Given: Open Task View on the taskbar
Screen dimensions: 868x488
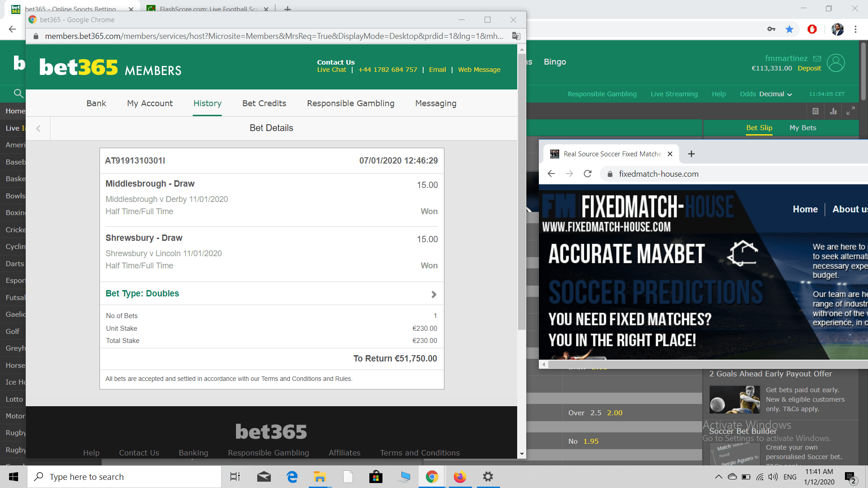Looking at the screenshot, I should click(x=235, y=477).
